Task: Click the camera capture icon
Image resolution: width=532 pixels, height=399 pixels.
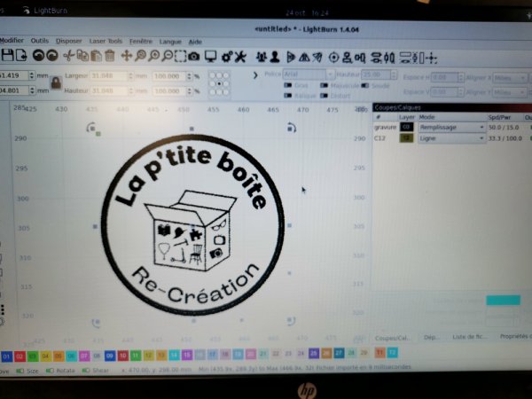Action: click(193, 56)
